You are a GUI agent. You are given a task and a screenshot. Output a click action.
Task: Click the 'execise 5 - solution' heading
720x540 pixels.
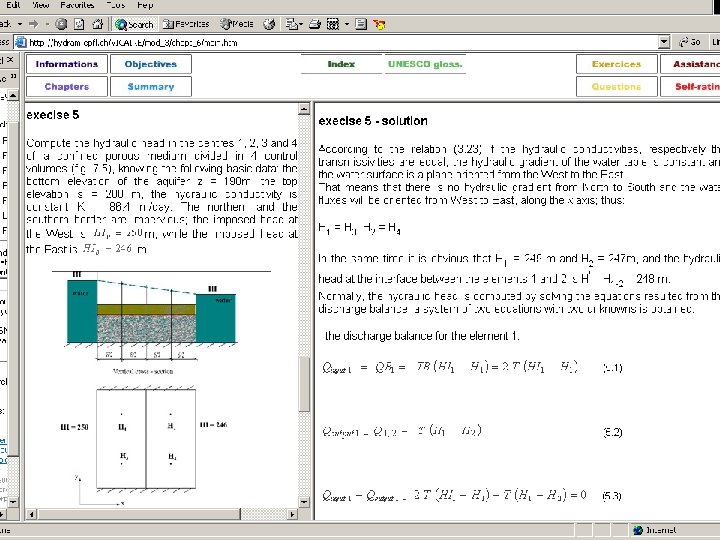click(373, 121)
